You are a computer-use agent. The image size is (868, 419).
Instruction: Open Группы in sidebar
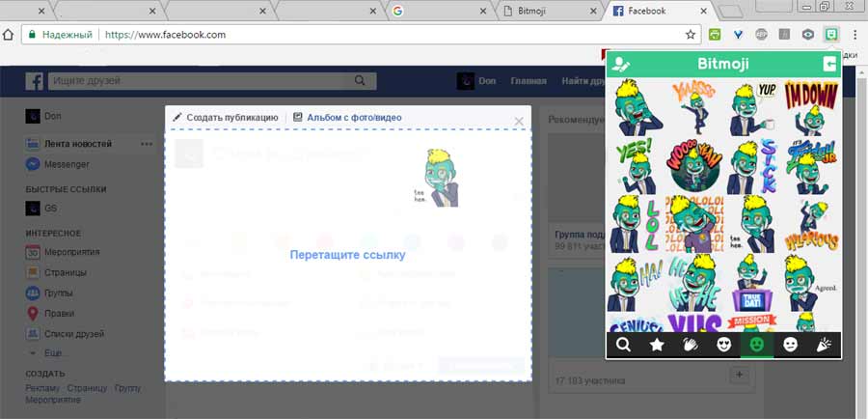click(x=49, y=293)
